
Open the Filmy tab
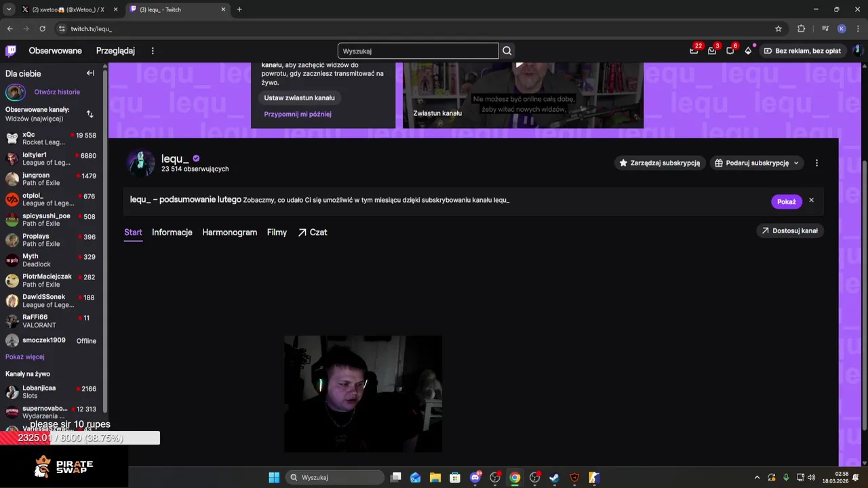tap(277, 232)
